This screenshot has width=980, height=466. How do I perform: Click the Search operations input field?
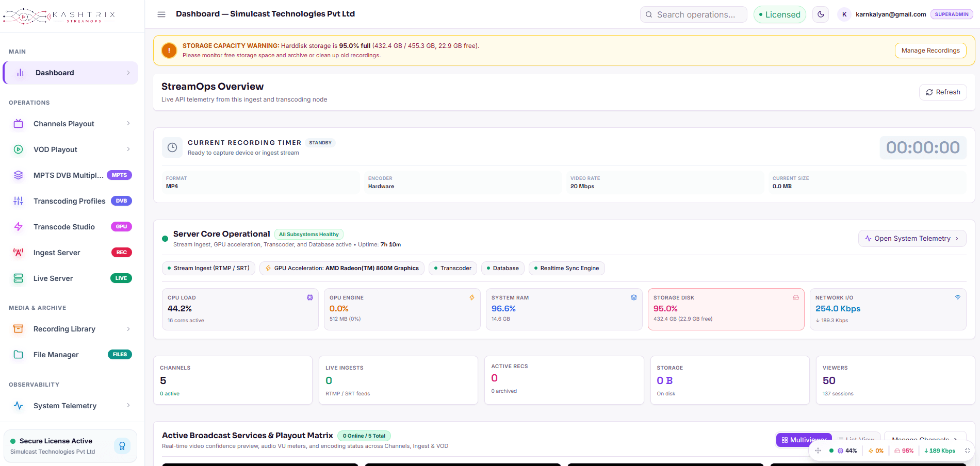tap(693, 14)
